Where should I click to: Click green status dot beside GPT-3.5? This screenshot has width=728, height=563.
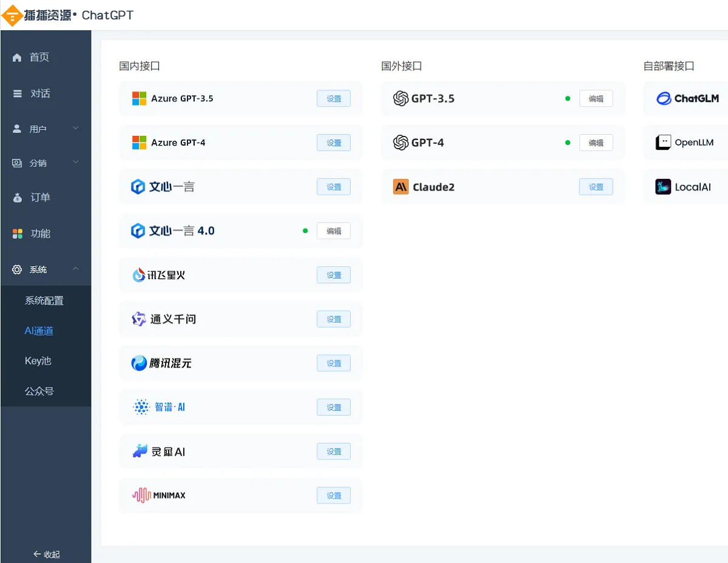pyautogui.click(x=568, y=98)
